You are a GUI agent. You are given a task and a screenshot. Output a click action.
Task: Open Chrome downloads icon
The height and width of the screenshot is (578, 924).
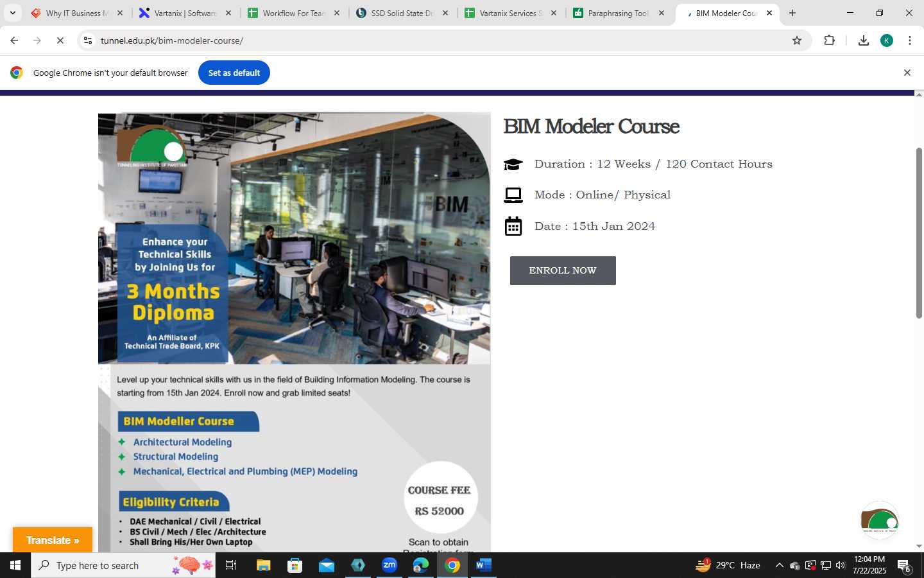864,40
